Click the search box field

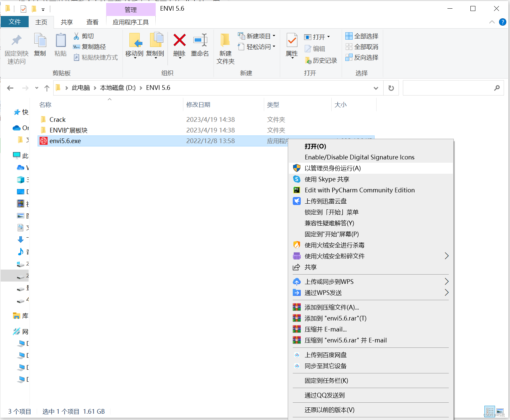(453, 88)
